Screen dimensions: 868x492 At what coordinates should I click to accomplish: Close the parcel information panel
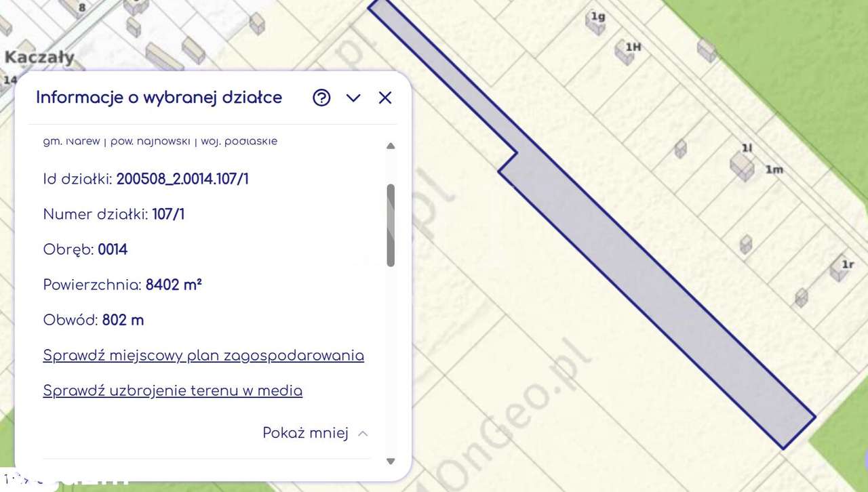pos(385,98)
